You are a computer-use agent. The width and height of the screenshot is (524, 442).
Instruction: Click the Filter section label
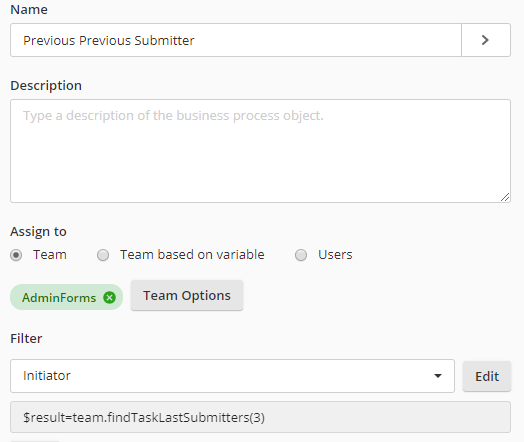point(26,338)
